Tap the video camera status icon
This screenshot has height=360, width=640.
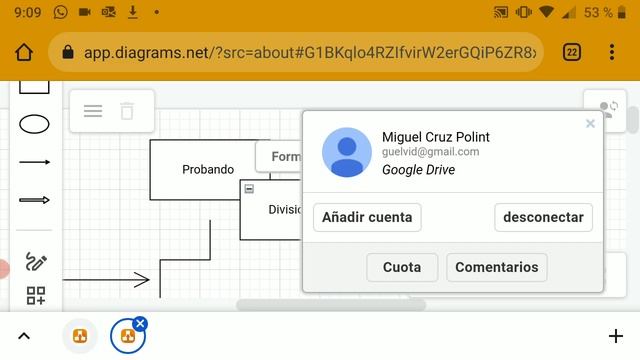[x=84, y=12]
